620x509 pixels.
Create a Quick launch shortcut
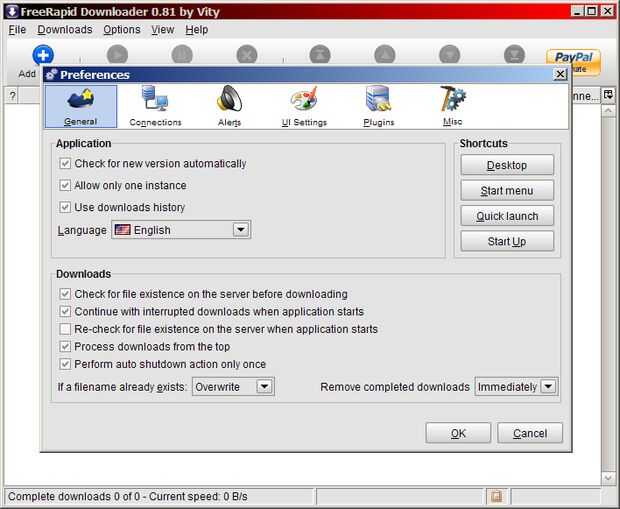(x=507, y=216)
